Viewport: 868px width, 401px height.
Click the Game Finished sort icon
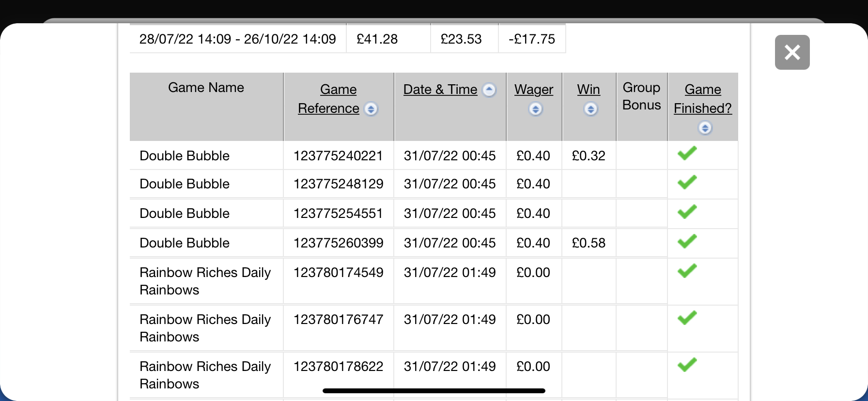pyautogui.click(x=705, y=128)
